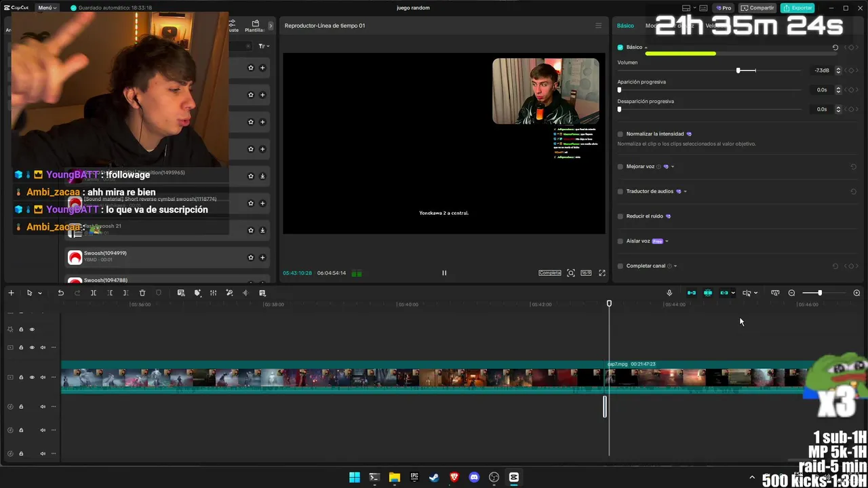
Task: Open the Menú dropdown in the title bar
Action: tap(47, 8)
